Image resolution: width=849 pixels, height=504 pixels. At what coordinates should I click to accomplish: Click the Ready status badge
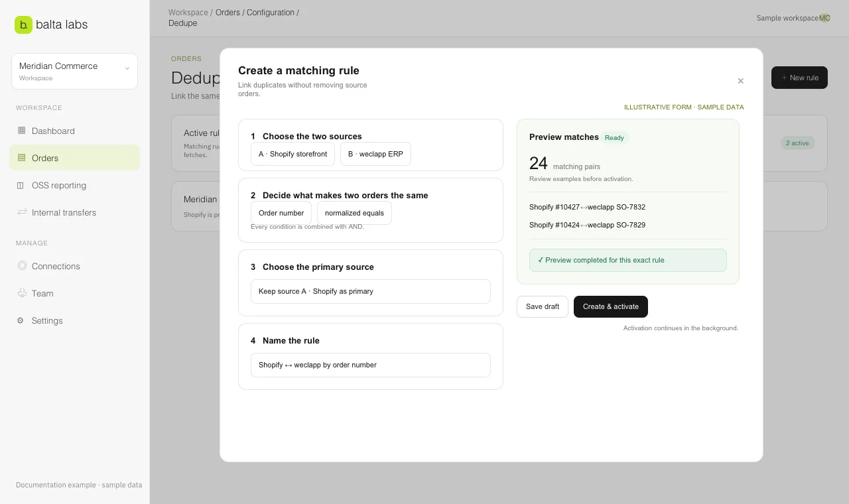coord(614,137)
